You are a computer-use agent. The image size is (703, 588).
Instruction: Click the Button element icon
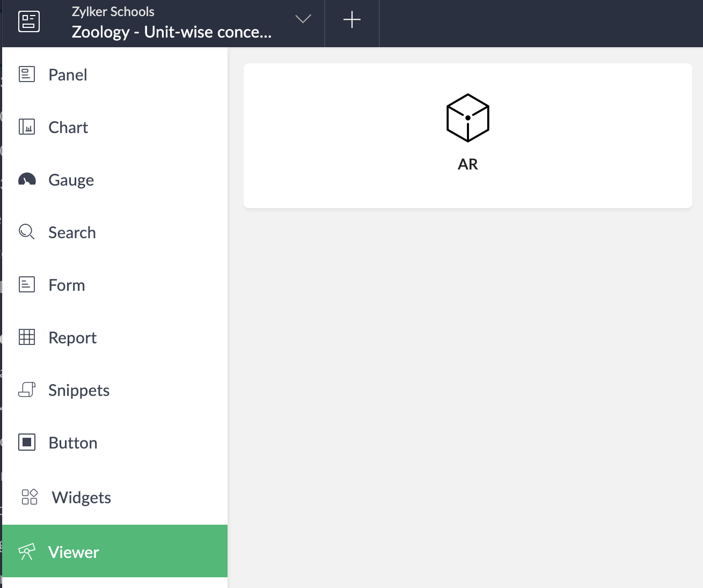pos(27,442)
